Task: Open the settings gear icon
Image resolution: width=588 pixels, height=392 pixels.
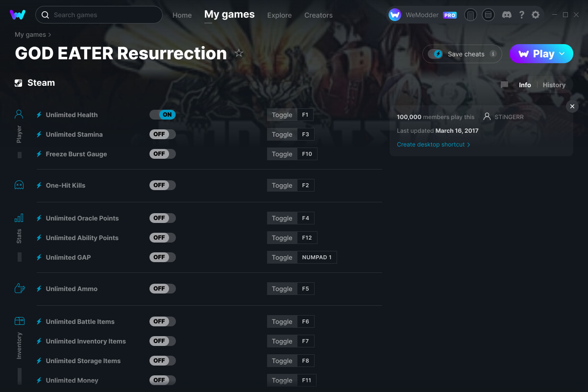Action: click(x=536, y=15)
